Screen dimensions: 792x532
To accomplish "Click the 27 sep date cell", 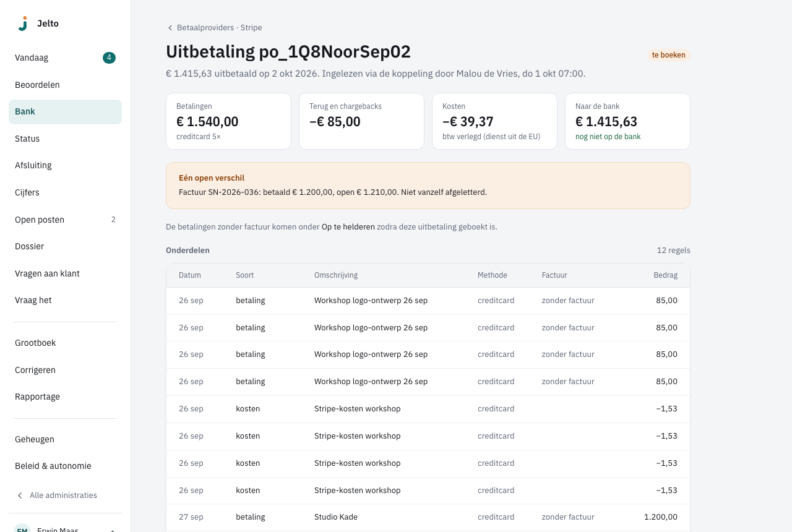I will point(191,517).
